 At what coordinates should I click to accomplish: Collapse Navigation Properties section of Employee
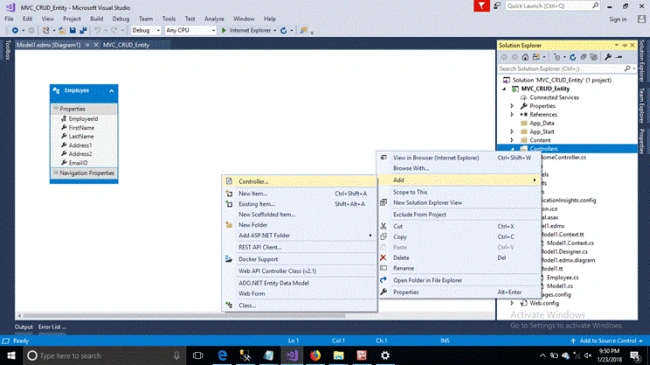coord(56,173)
